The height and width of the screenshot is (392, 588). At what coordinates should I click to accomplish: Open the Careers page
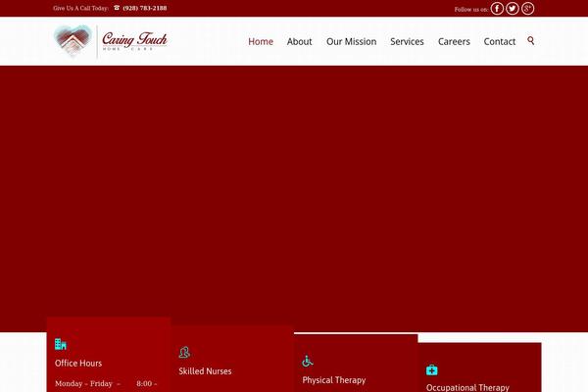tap(454, 41)
